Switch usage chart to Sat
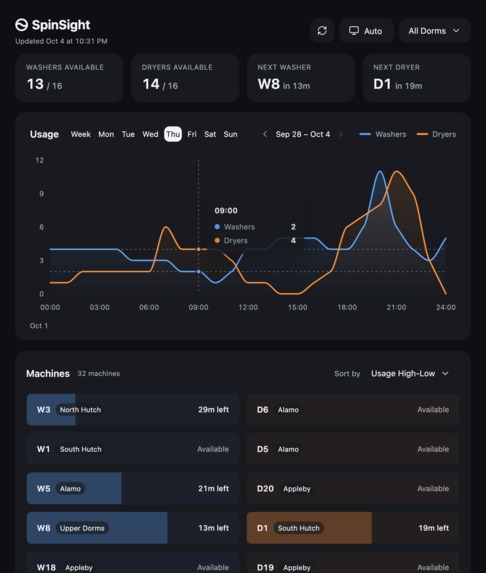 click(x=210, y=134)
